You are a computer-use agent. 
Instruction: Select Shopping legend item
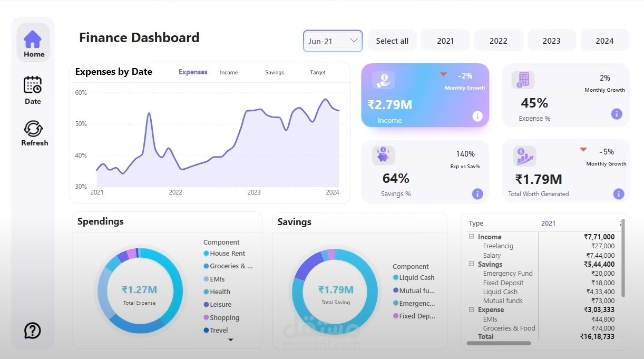221,317
